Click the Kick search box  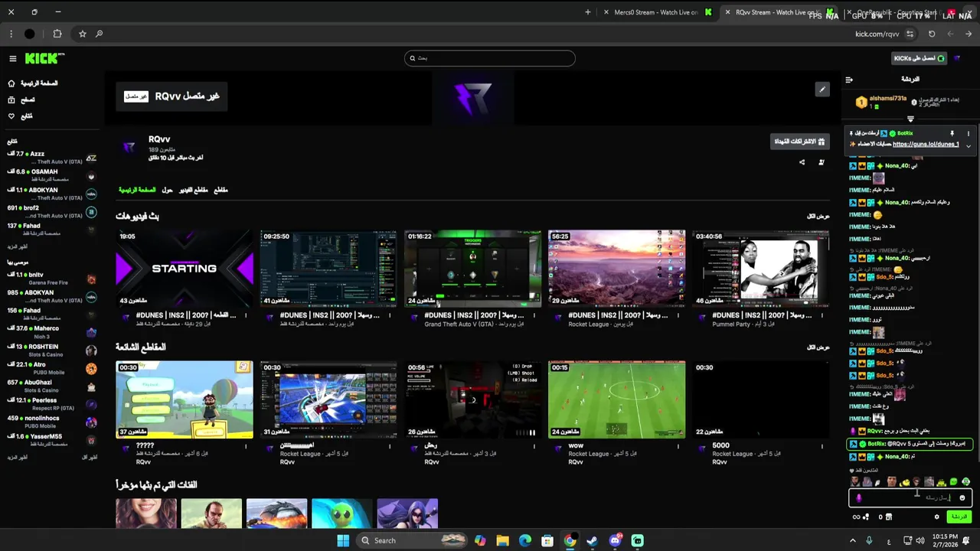click(490, 58)
